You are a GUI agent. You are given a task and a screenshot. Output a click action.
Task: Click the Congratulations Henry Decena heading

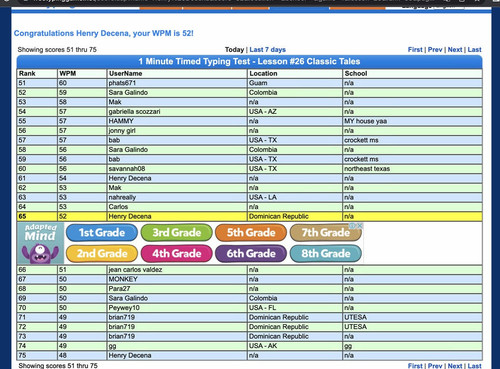(x=104, y=33)
